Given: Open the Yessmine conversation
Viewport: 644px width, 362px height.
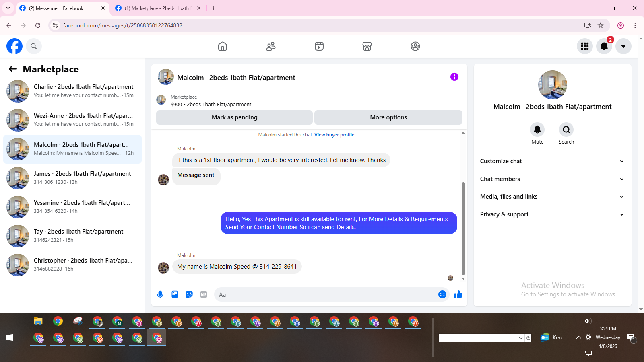Looking at the screenshot, I should 72,207.
